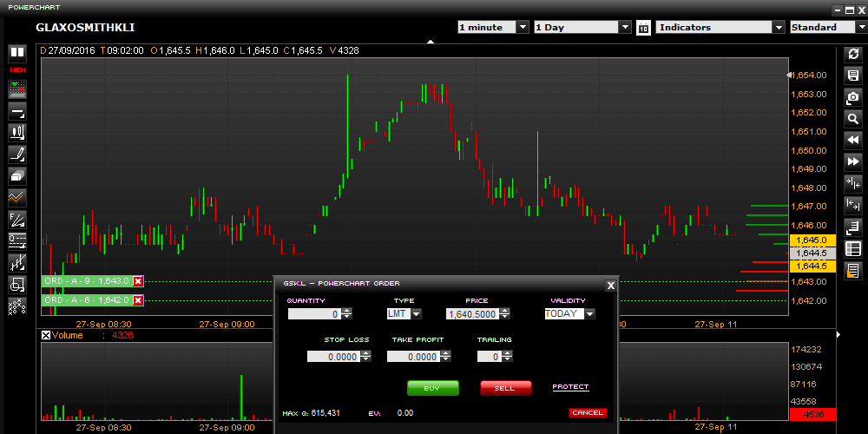Collapse the right side panel arrow
This screenshot has width=868, height=434.
coord(838,334)
